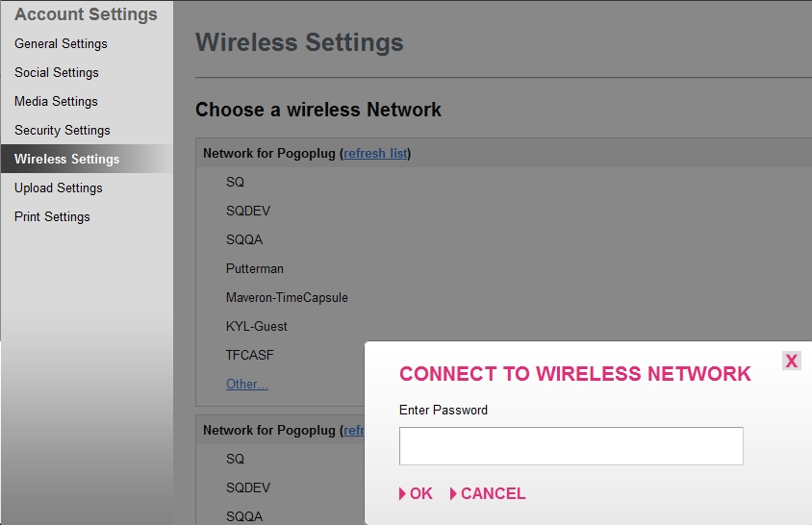812x525 pixels.
Task: Select the SQDEV network in first list
Action: point(248,211)
